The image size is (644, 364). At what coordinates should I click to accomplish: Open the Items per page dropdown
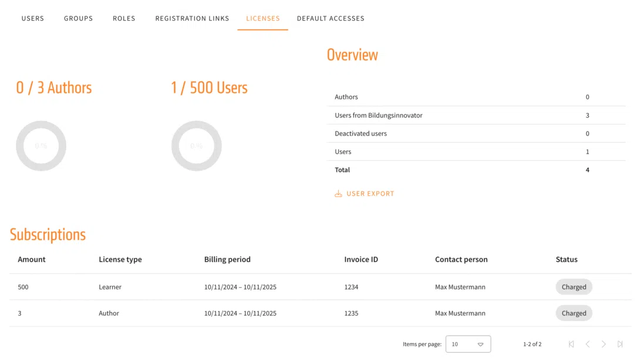[x=468, y=344]
